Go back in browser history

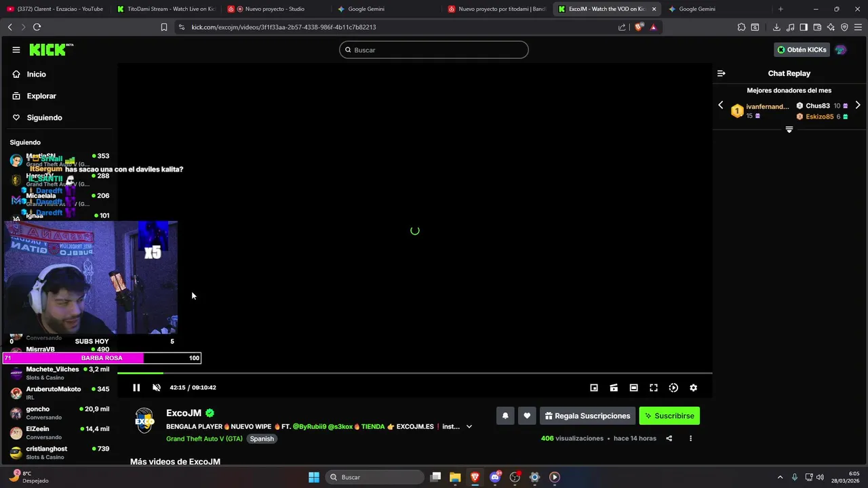coord(10,27)
